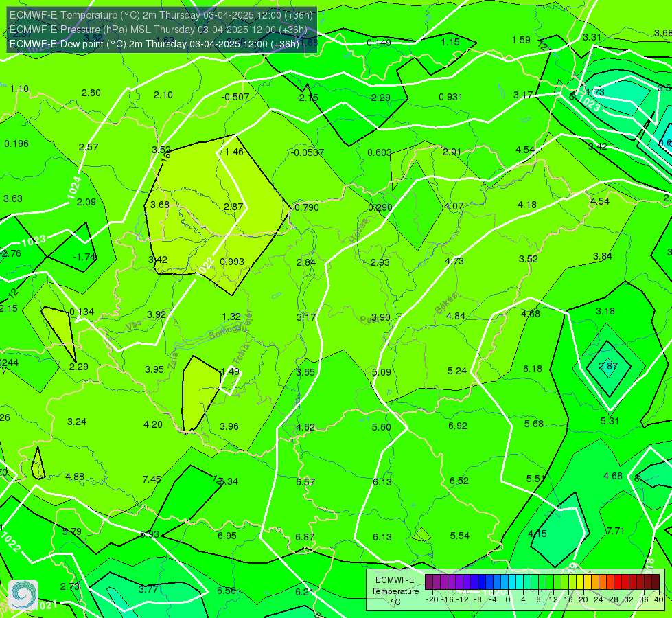Click the dew point value 0.290
The width and height of the screenshot is (672, 618).
(x=380, y=207)
